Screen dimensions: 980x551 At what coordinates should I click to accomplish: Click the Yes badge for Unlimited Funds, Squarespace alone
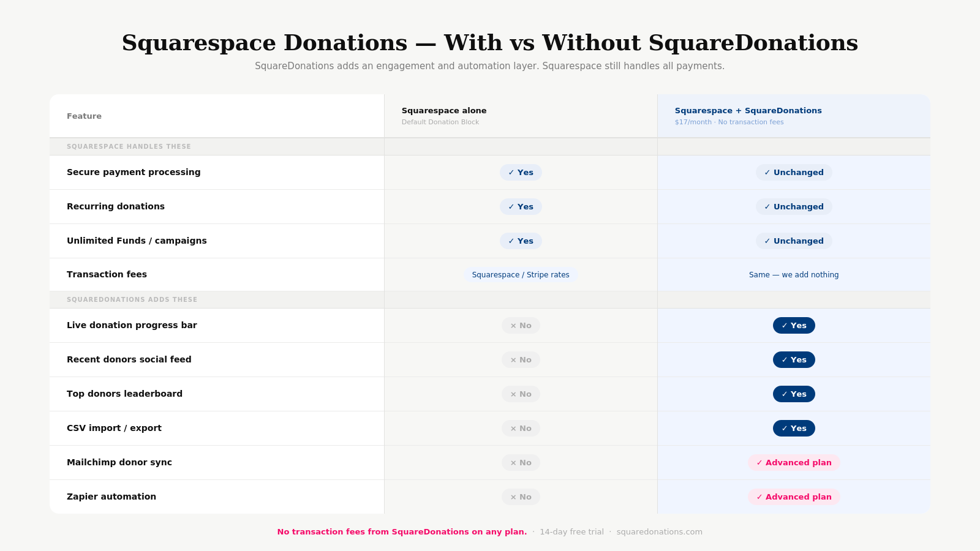521,241
